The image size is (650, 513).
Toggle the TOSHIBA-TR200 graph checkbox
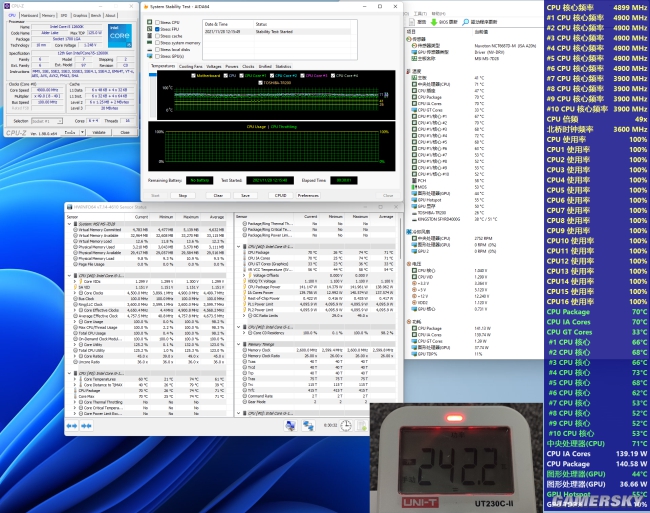(x=260, y=82)
